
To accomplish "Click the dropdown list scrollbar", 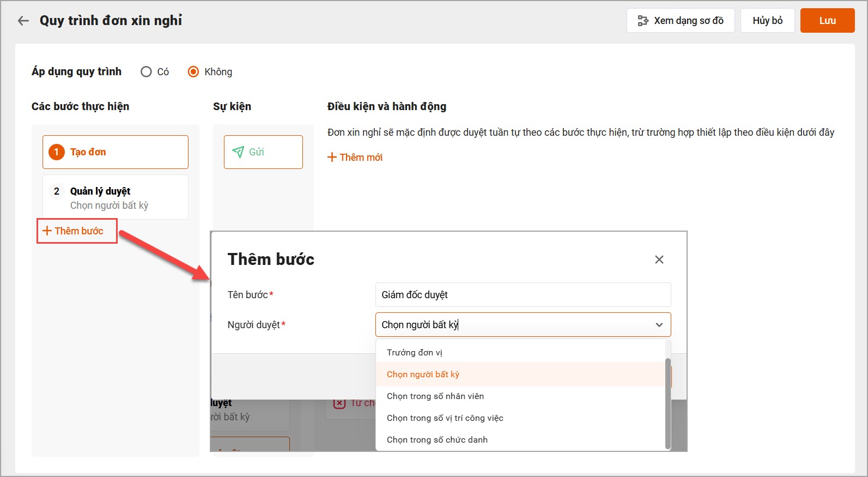I will 668,402.
